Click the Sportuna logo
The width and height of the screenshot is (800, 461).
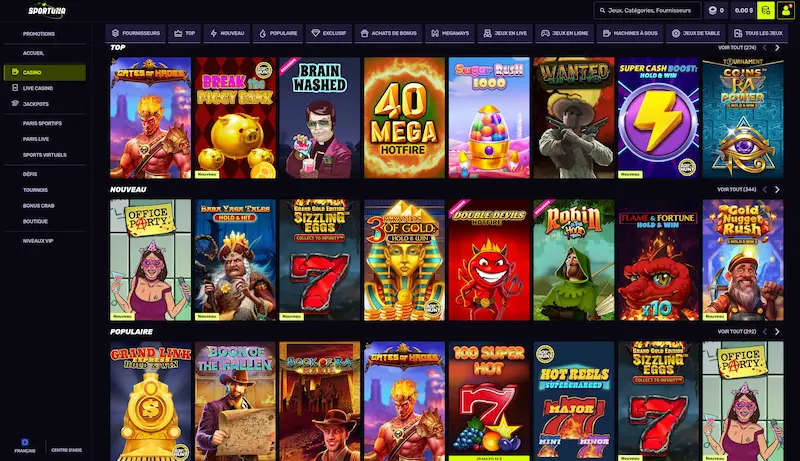point(46,10)
